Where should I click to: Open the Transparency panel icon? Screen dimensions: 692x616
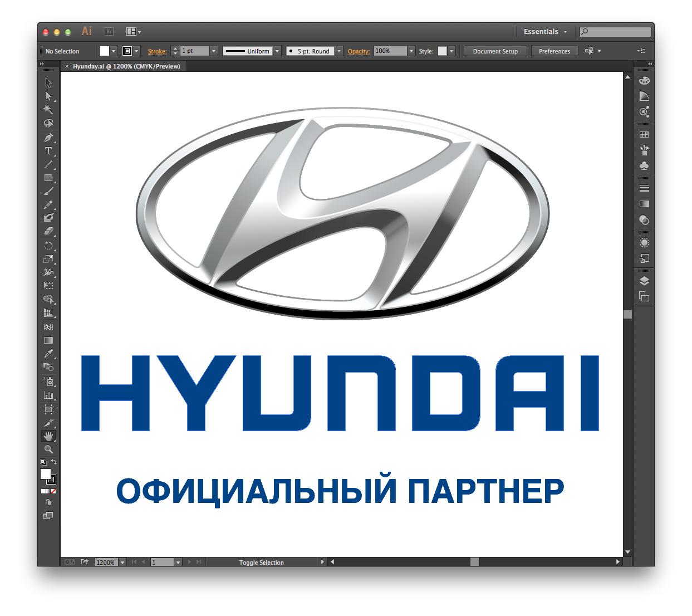(x=644, y=220)
